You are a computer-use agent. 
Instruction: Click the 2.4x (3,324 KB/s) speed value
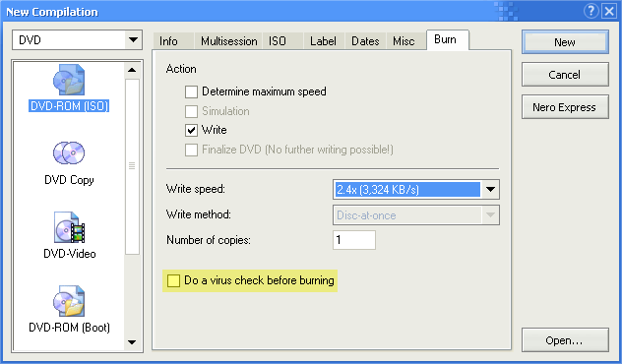[x=407, y=190]
